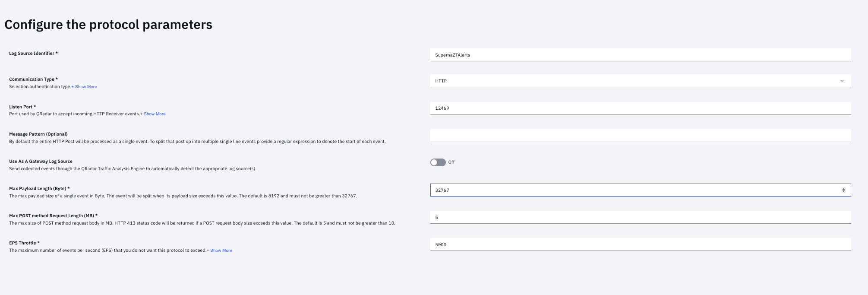Open the Communication Type HTTP dropdown
Viewport: 868px width, 295px height.
point(640,81)
